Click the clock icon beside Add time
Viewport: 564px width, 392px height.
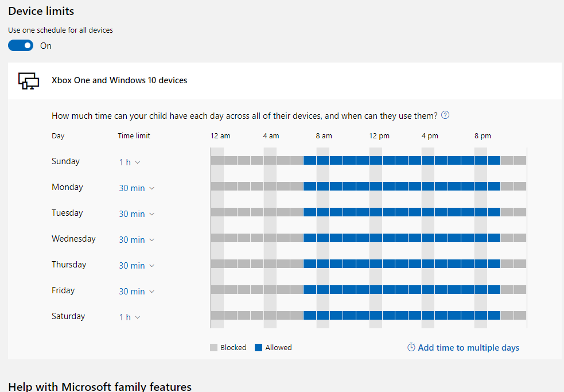411,347
